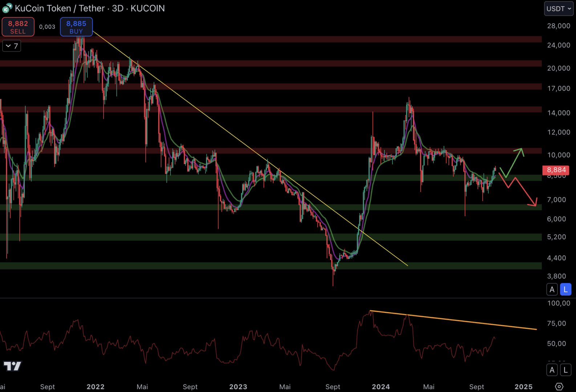Select the yellow descending trendline
The width and height of the screenshot is (576, 392).
pyautogui.click(x=251, y=149)
